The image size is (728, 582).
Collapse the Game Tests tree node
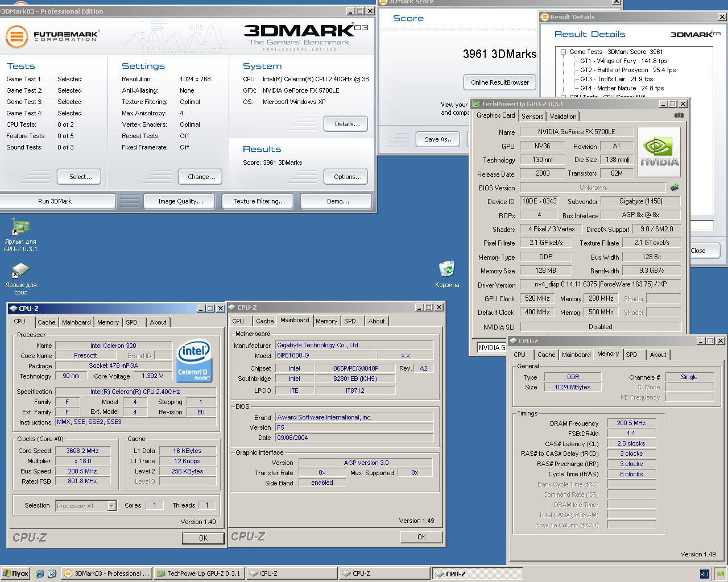563,52
